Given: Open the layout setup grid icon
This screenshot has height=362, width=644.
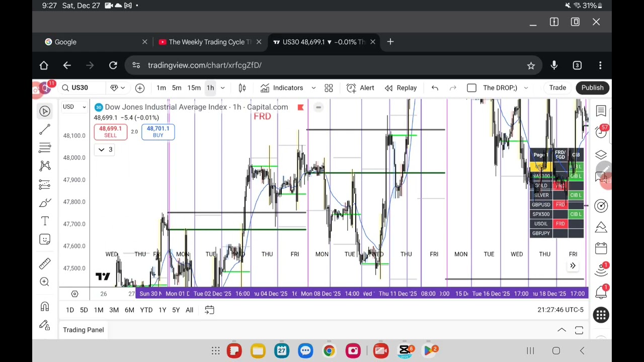Looking at the screenshot, I should click(329, 88).
